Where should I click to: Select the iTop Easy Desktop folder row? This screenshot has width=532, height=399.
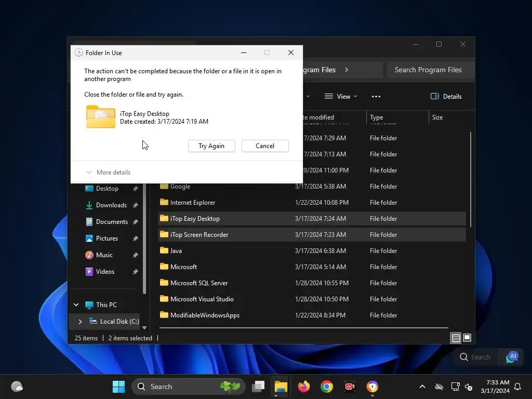[x=312, y=219]
